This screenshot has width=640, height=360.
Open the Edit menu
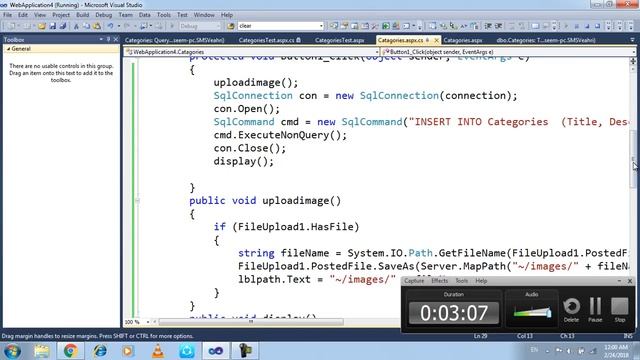(x=23, y=15)
